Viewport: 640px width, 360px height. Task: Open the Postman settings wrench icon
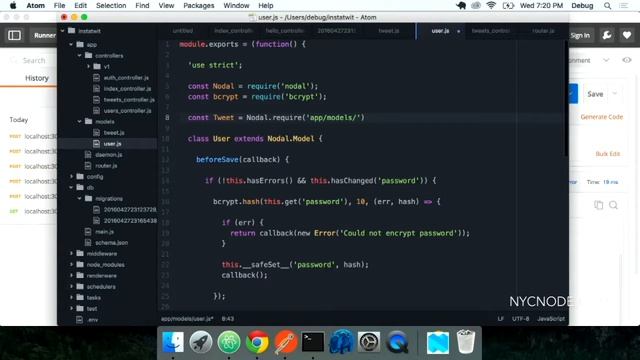pos(607,35)
